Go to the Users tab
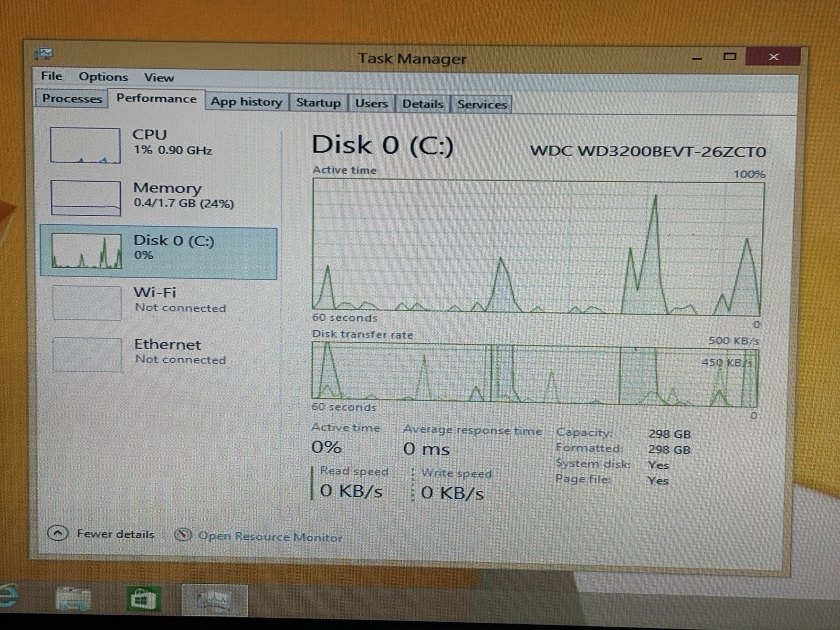Viewport: 840px width, 630px height. [x=371, y=103]
